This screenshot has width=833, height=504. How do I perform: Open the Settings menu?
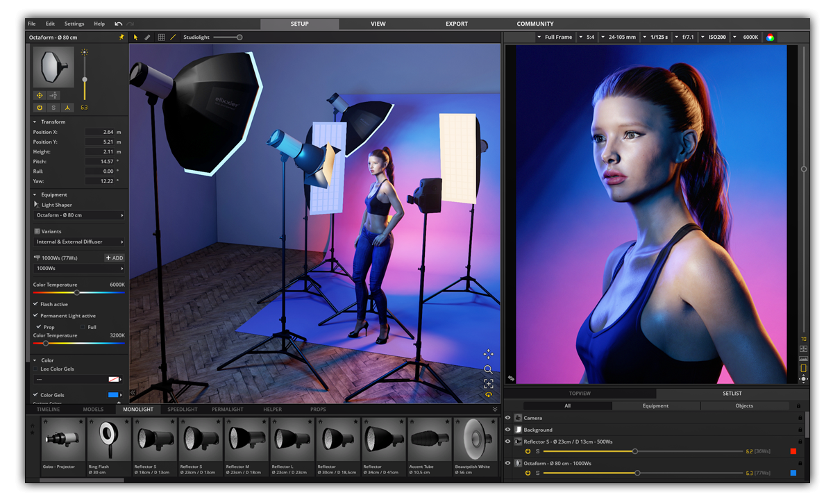(74, 24)
